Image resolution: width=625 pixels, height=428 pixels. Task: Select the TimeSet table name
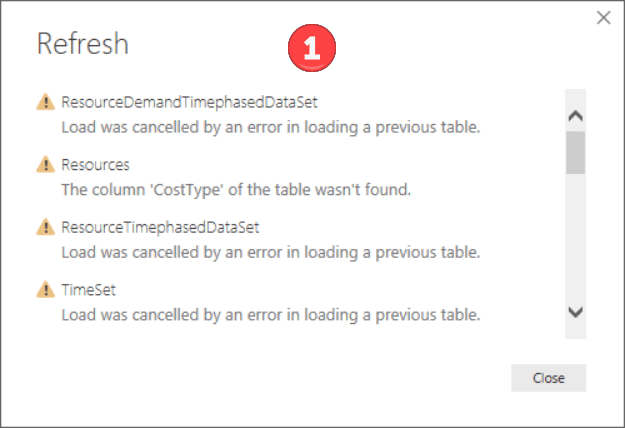[x=88, y=290]
